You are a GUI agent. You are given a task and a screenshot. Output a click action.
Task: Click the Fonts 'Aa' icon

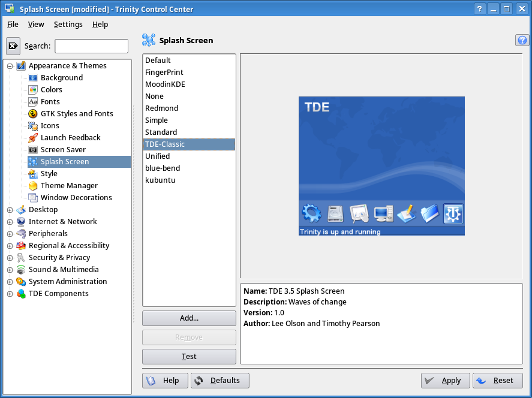pos(33,102)
